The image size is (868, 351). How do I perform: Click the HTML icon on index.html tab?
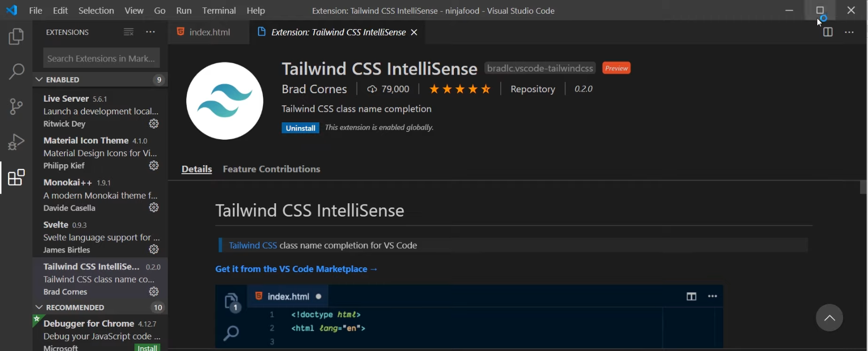180,32
